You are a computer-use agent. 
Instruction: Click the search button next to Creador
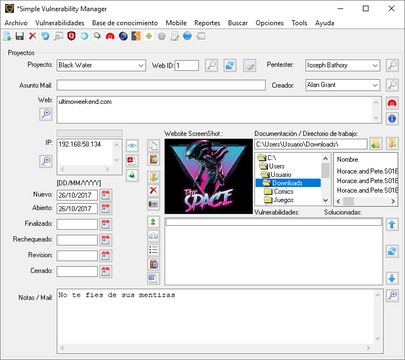click(x=392, y=85)
